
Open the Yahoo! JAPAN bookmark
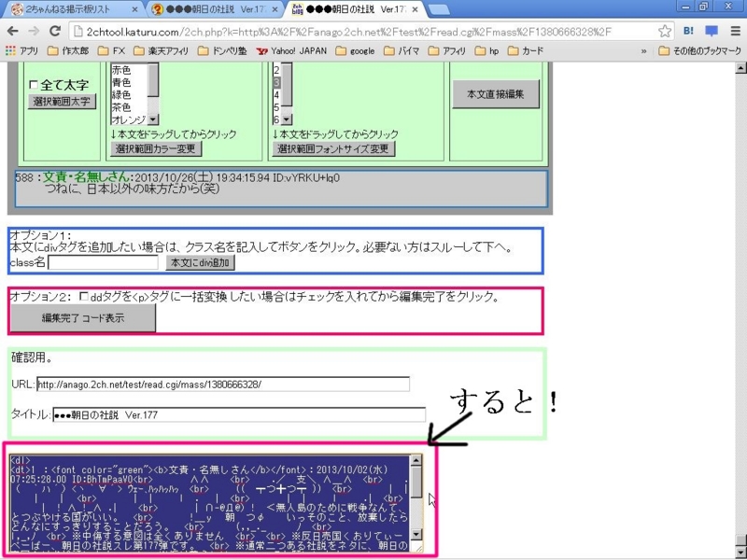[x=291, y=50]
